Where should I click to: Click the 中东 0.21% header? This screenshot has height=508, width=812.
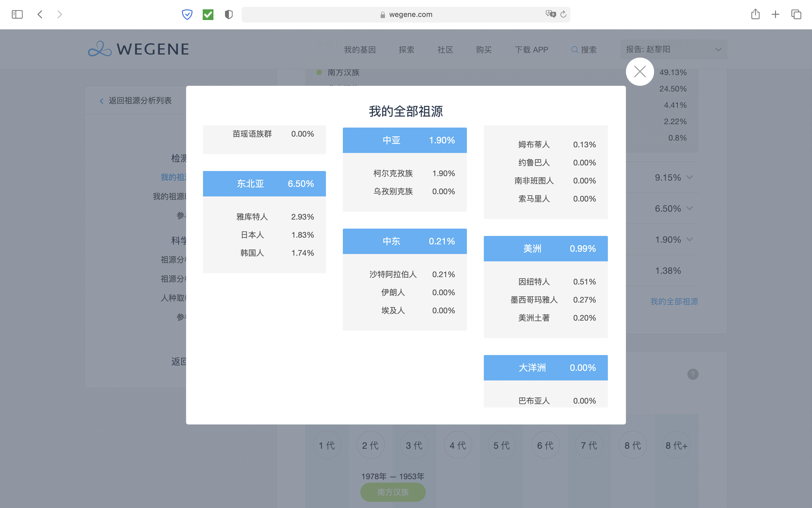pyautogui.click(x=405, y=241)
